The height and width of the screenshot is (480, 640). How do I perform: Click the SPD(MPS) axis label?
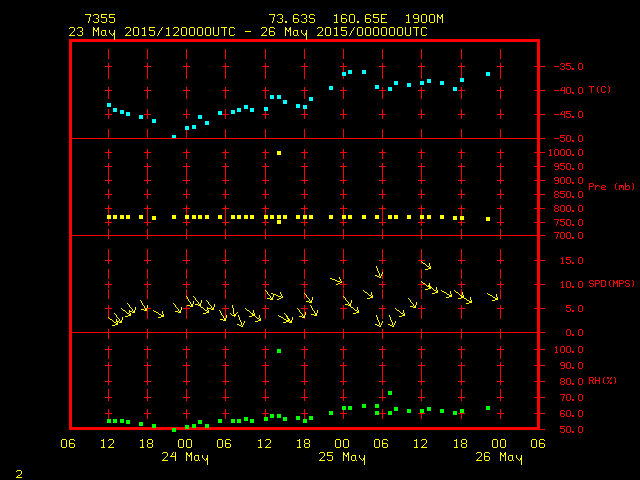click(611, 284)
